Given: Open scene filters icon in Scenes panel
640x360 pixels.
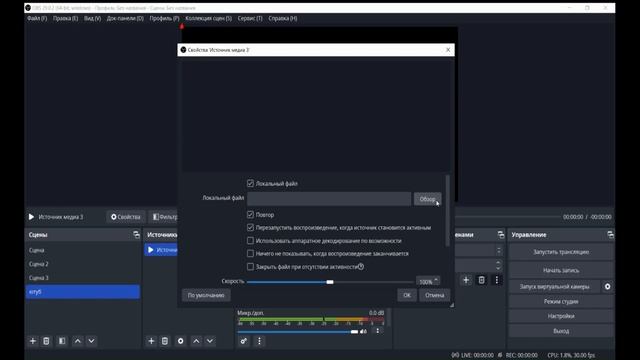Looking at the screenshot, I should [x=62, y=341].
